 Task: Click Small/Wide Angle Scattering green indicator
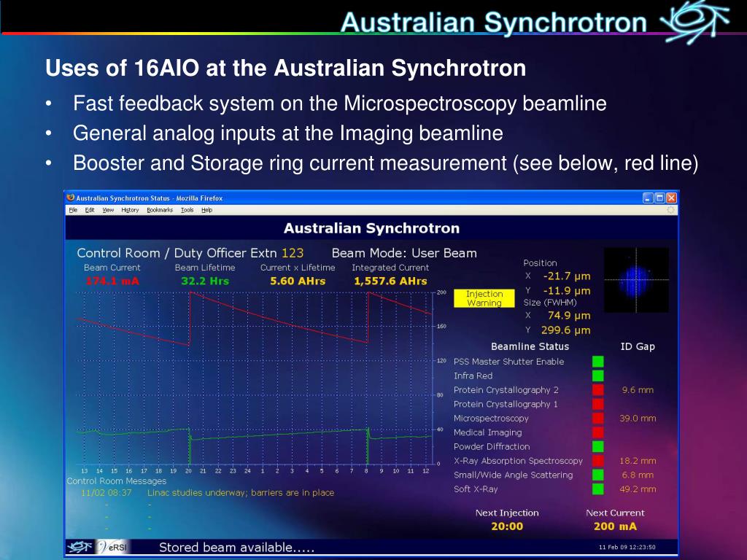coord(598,475)
